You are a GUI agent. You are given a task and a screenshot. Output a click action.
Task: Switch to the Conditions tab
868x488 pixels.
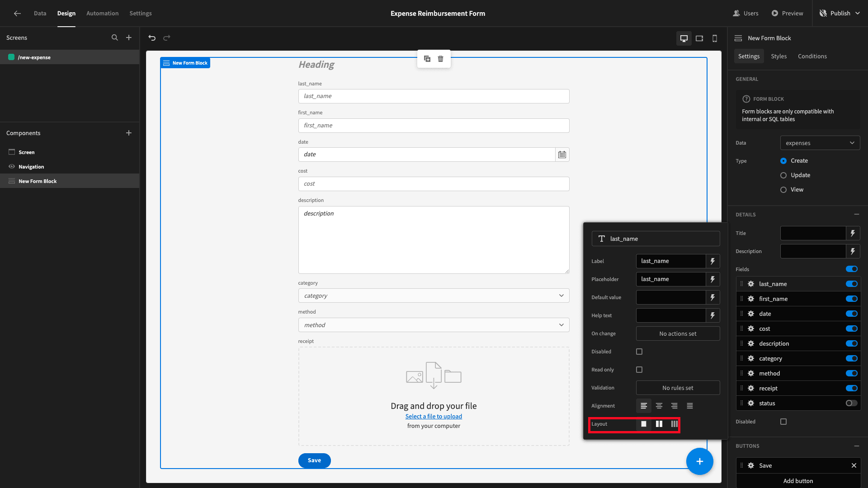click(x=812, y=56)
